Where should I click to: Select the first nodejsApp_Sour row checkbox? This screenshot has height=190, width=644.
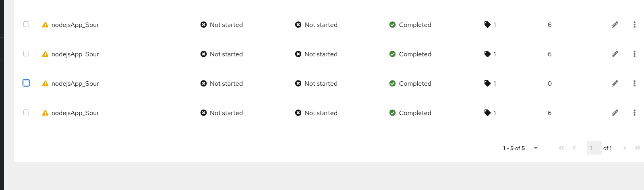(x=26, y=24)
